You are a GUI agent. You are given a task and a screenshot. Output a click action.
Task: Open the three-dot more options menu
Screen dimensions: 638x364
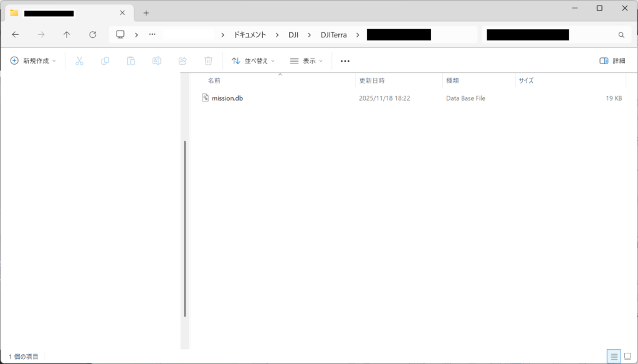345,61
